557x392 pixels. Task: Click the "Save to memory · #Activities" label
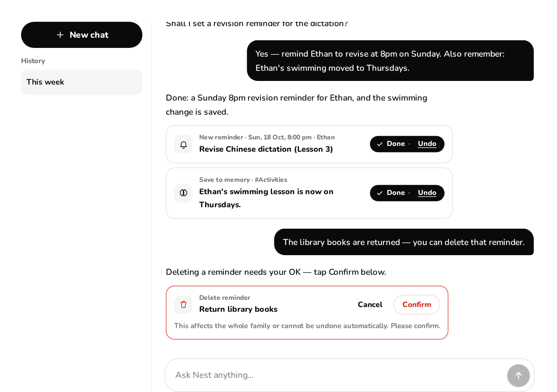pos(243,180)
